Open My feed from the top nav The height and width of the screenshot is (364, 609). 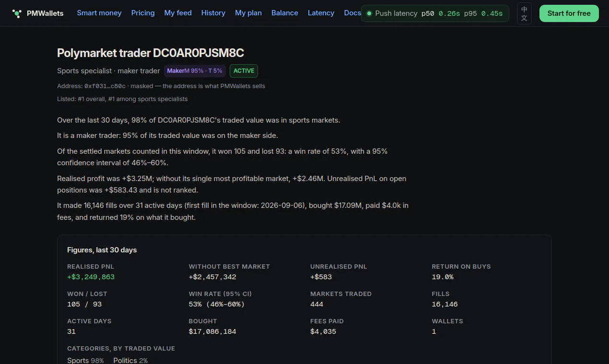[178, 13]
